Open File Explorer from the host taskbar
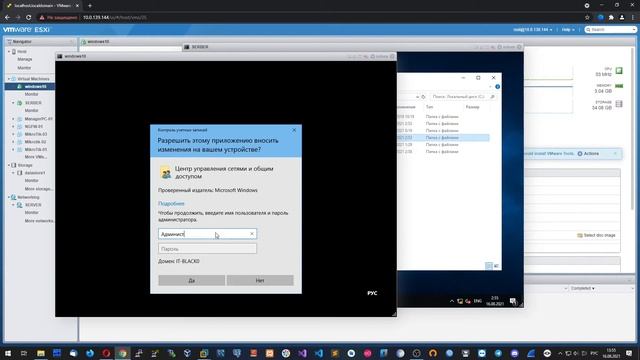Viewport: 640px width, 360px height. click(x=41, y=353)
